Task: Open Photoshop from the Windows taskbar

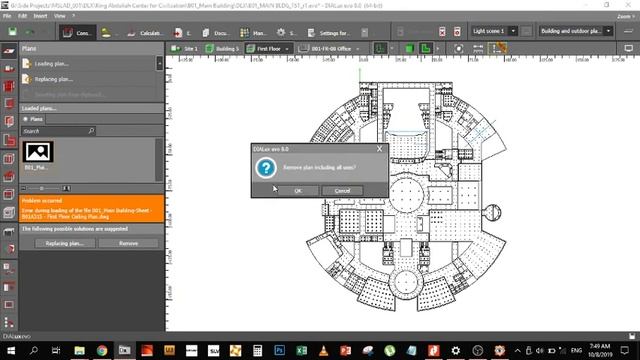Action: (280, 350)
